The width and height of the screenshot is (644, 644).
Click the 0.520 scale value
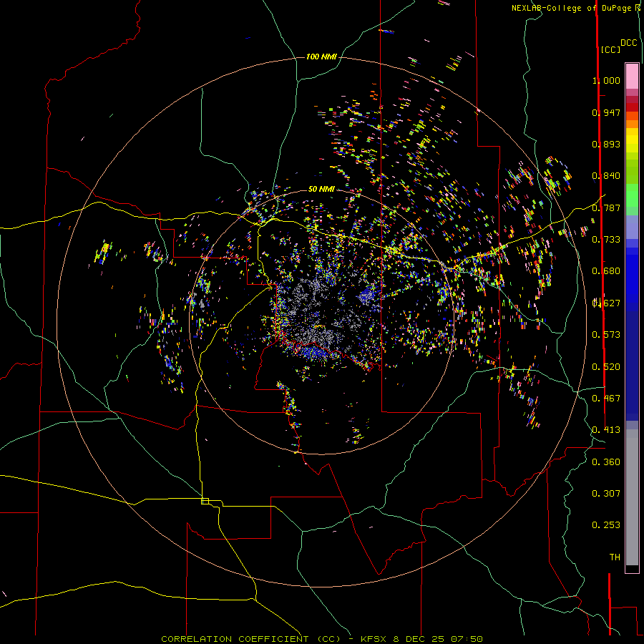(606, 367)
